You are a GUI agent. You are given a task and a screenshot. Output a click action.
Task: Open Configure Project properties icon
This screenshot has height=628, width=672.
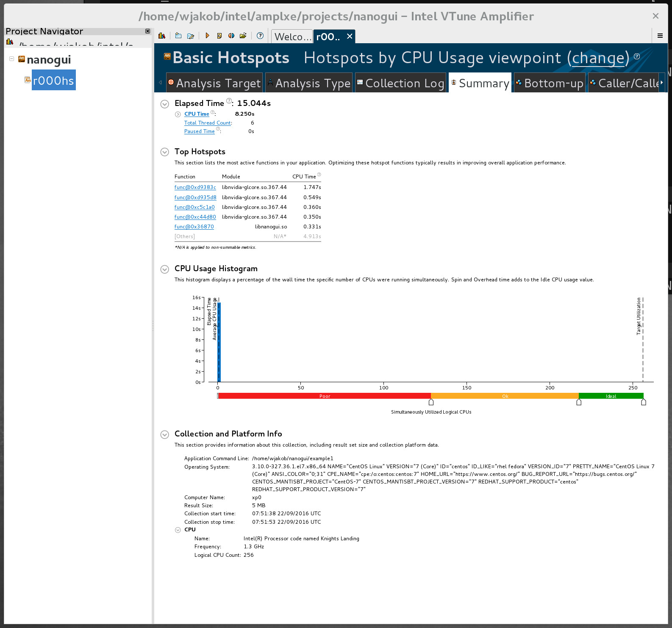[x=191, y=36]
